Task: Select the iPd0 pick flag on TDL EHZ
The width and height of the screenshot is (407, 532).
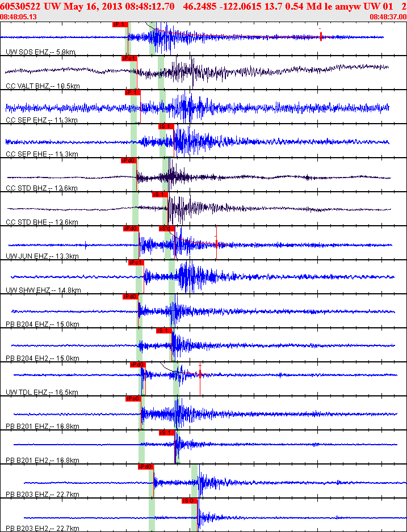Action: (x=138, y=364)
